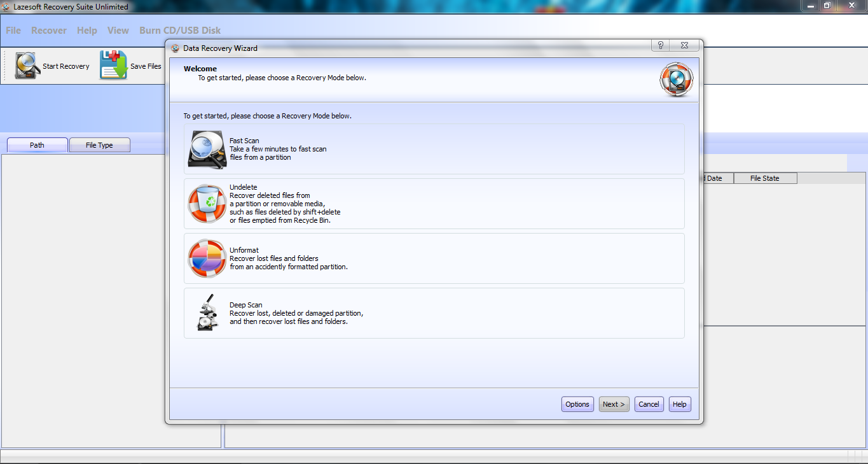Screen dimensions: 868x464
Task: Click the Start Recovery label
Action: coord(66,66)
